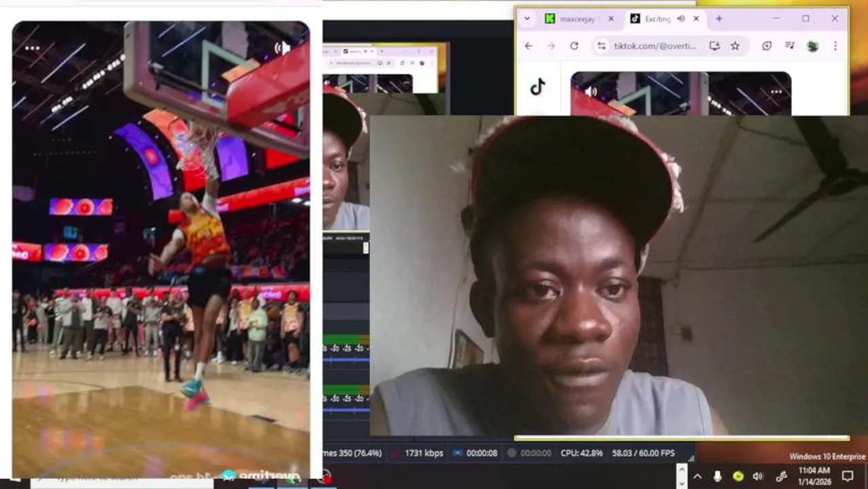Click the network tray icon
868x489 pixels.
[x=781, y=477]
